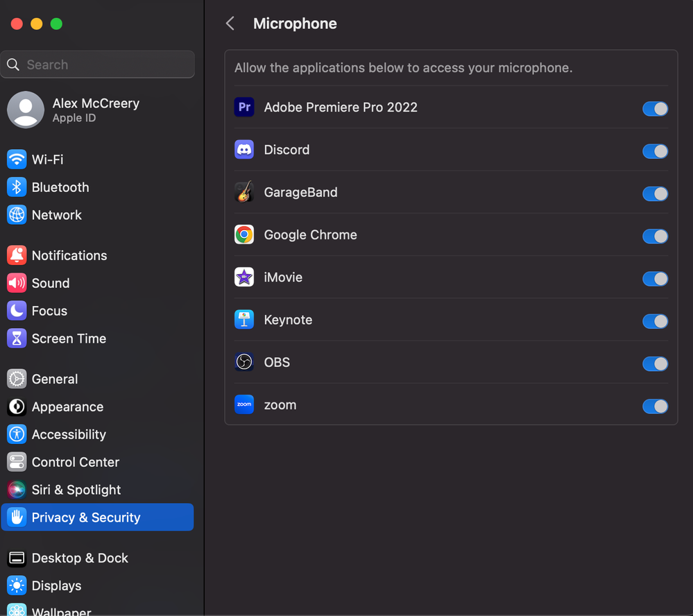Viewport: 693px width, 616px height.
Task: Click the Keynote app icon
Action: (x=244, y=320)
